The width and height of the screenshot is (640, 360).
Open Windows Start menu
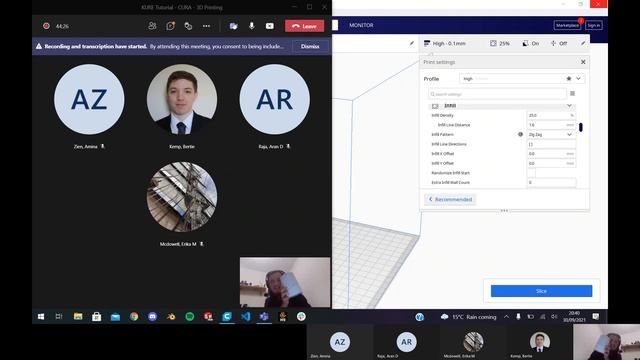pos(41,316)
